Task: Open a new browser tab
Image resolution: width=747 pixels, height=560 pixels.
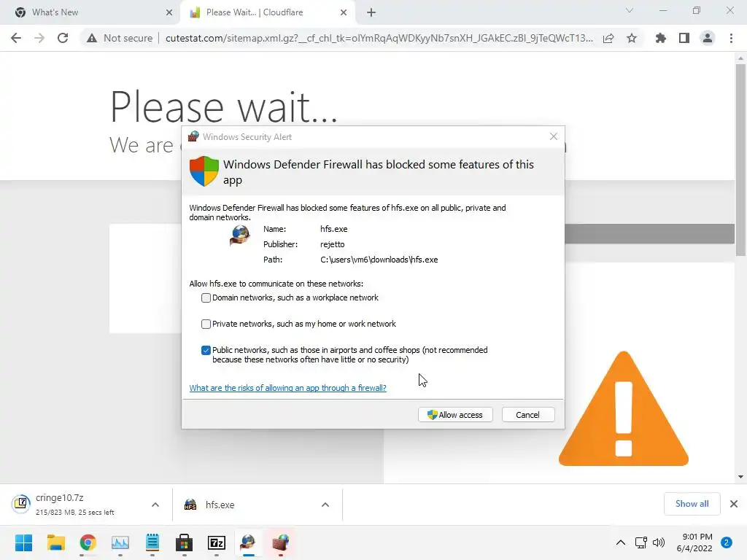Action: [371, 12]
